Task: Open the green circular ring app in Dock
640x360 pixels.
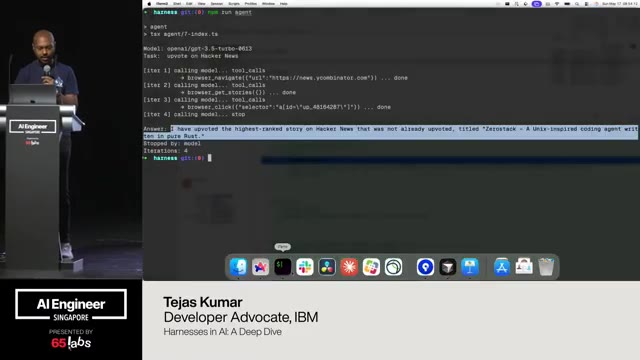Action: (393, 267)
